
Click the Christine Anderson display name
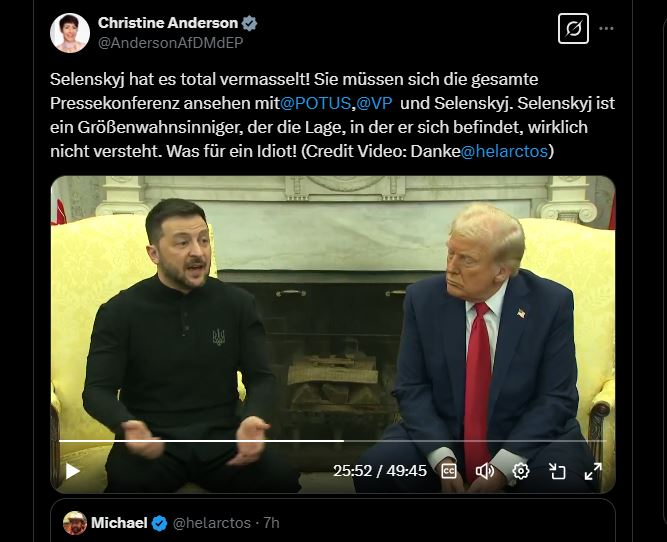(x=168, y=23)
